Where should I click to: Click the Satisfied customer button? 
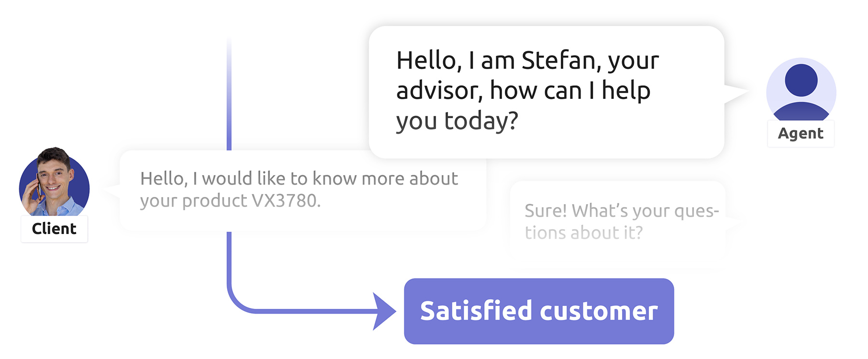pyautogui.click(x=539, y=311)
